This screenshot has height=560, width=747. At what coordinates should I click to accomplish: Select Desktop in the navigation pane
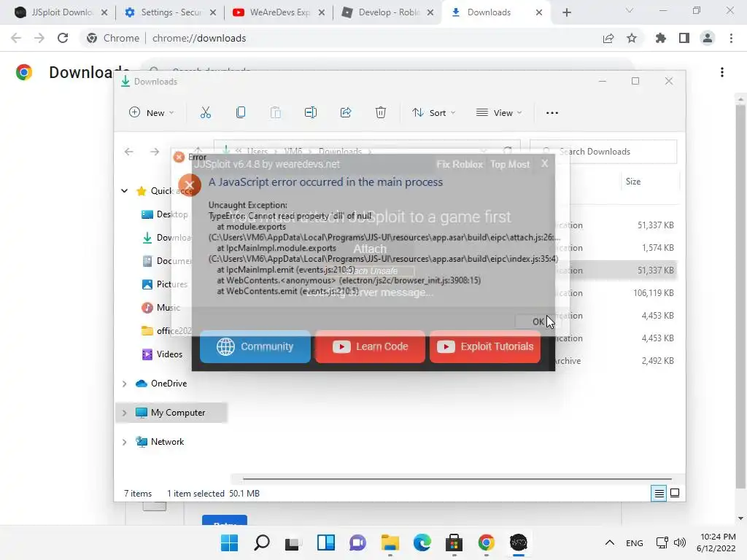(x=165, y=214)
